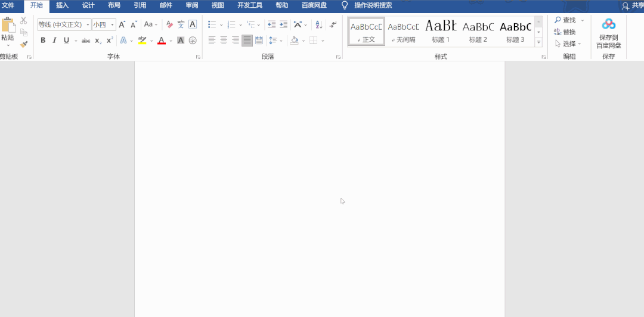This screenshot has width=644, height=317.
Task: Toggle Italic formatting
Action: [55, 41]
